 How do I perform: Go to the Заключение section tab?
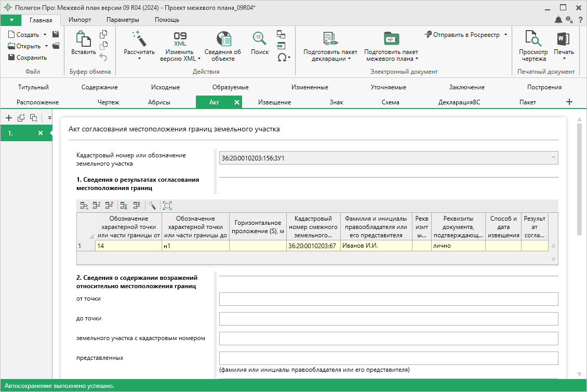pyautogui.click(x=466, y=87)
